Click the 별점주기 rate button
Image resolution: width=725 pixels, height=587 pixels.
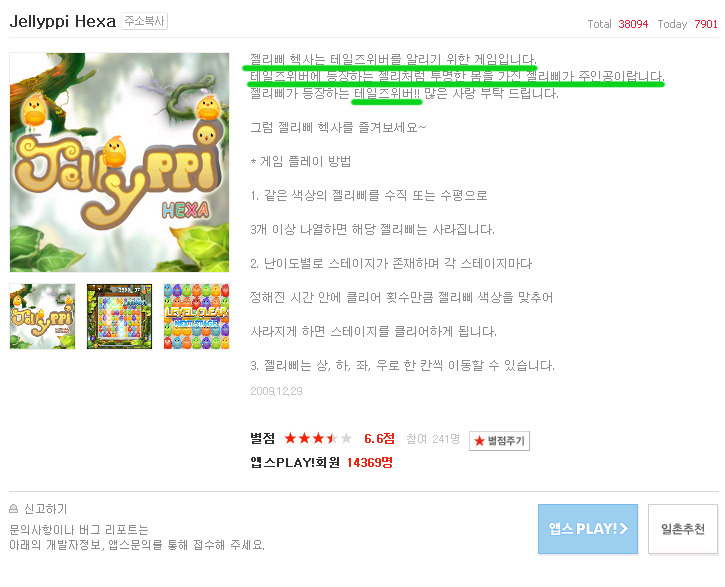click(x=499, y=440)
